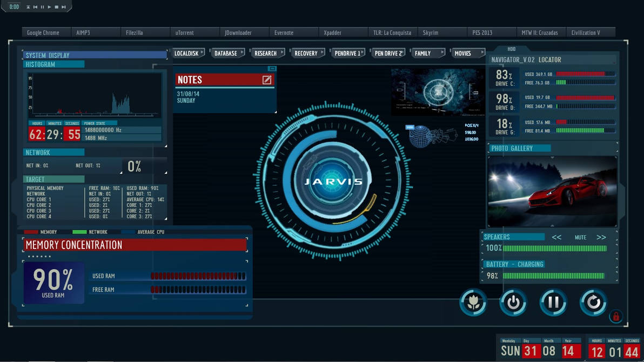Click the restart/refresh circular icon

coord(593,303)
